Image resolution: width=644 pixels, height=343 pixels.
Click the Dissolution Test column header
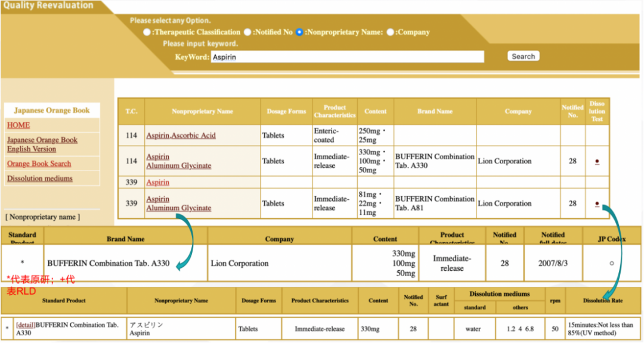click(597, 112)
